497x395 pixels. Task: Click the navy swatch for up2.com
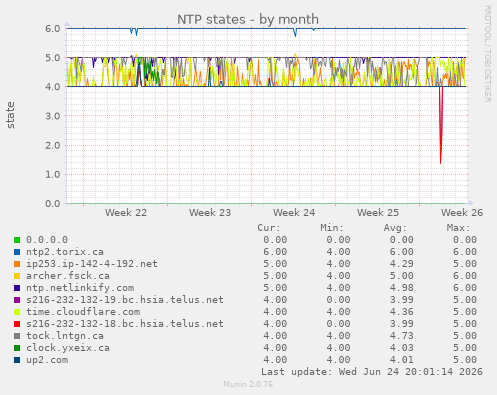coord(17,360)
